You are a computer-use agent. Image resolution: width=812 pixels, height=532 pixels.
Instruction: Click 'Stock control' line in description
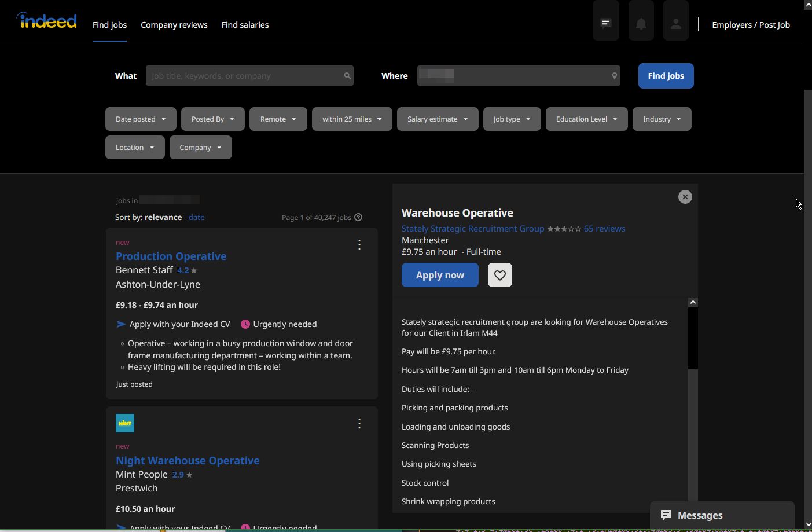pyautogui.click(x=425, y=483)
